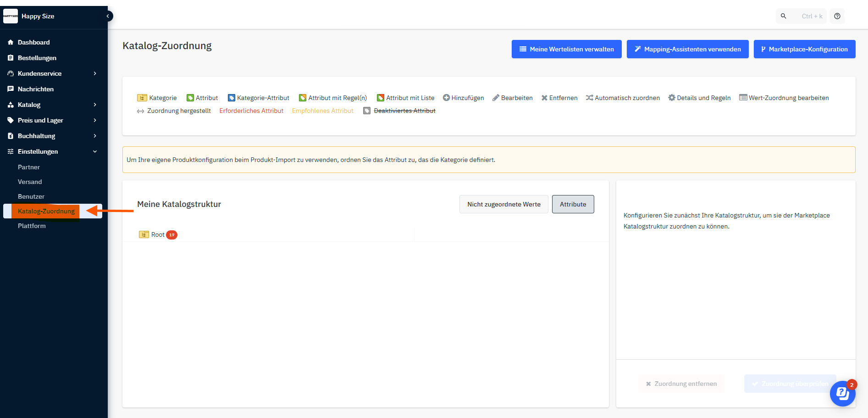Open Bestellungen in the sidebar
This screenshot has width=868, height=418.
coord(37,58)
